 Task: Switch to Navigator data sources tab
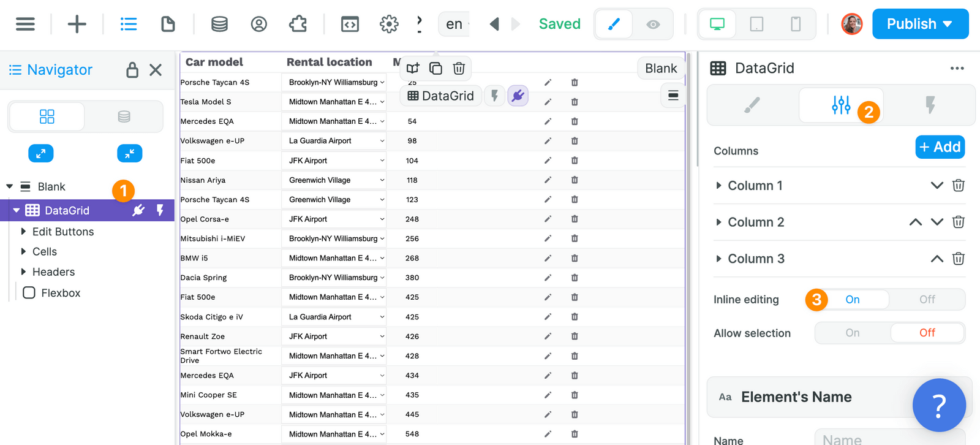coord(124,116)
